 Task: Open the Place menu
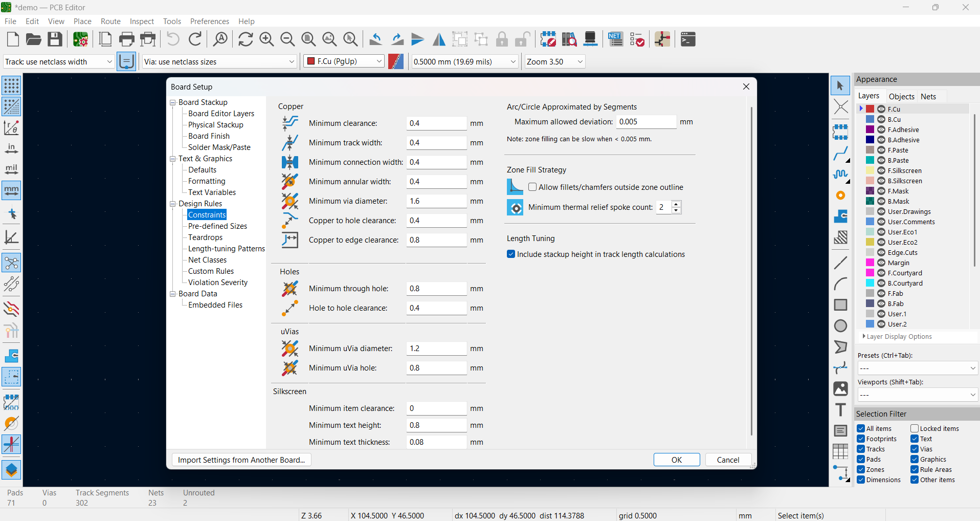(x=82, y=21)
